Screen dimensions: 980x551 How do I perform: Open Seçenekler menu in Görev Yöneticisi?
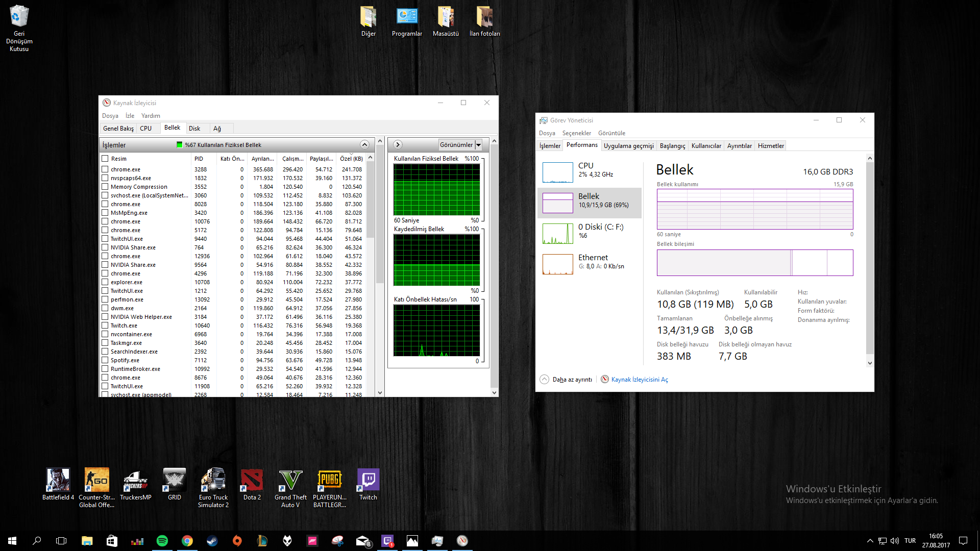coord(576,133)
